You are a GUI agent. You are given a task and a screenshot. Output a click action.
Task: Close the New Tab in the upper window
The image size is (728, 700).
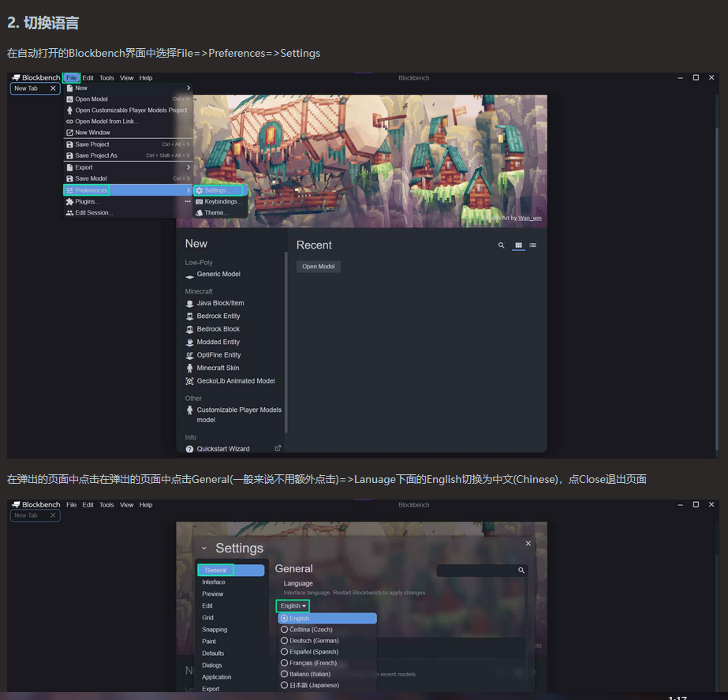click(53, 88)
